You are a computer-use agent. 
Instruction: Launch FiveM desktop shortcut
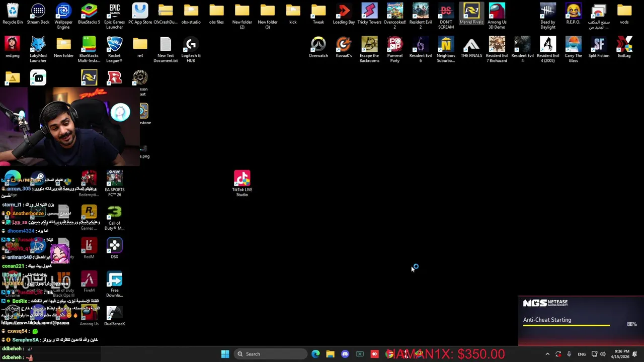[x=89, y=282]
